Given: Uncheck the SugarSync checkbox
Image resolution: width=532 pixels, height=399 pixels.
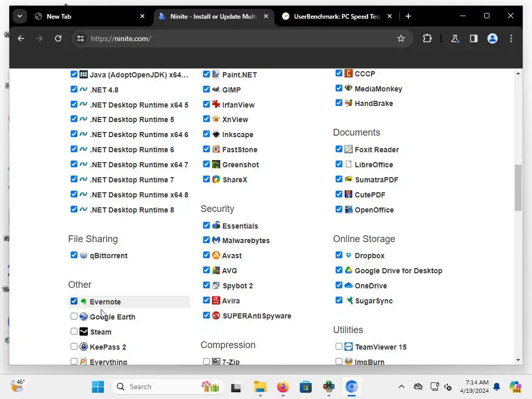Looking at the screenshot, I should (x=339, y=300).
